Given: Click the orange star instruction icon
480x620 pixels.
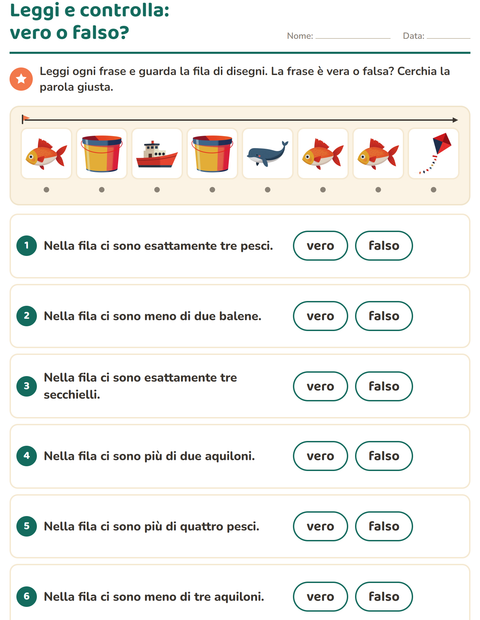Looking at the screenshot, I should pos(21,79).
